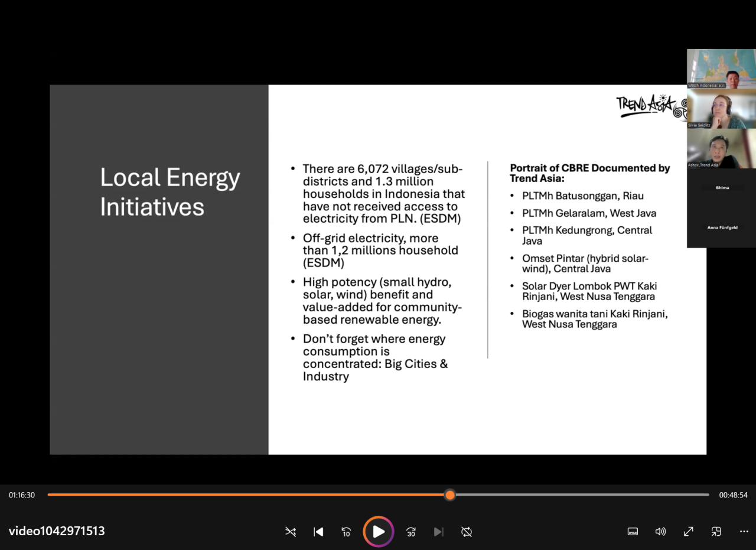The width and height of the screenshot is (756, 550).
Task: Click the remaining time 00:48:54 label
Action: [733, 495]
